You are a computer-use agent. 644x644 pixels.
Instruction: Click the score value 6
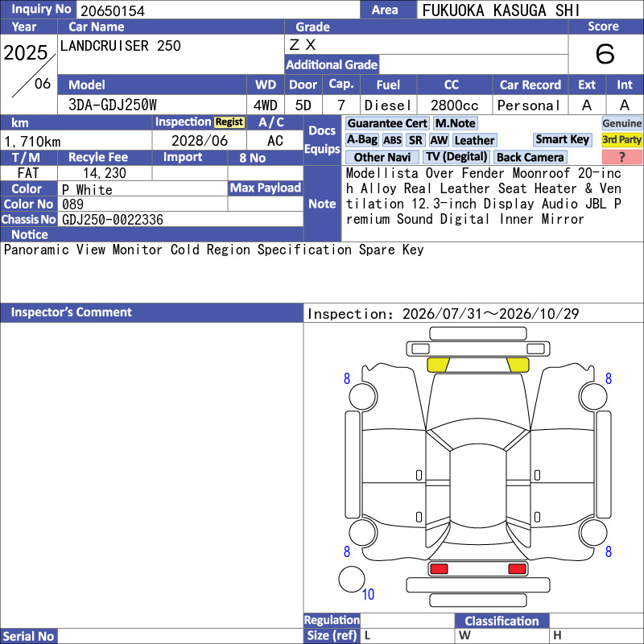pyautogui.click(x=605, y=54)
